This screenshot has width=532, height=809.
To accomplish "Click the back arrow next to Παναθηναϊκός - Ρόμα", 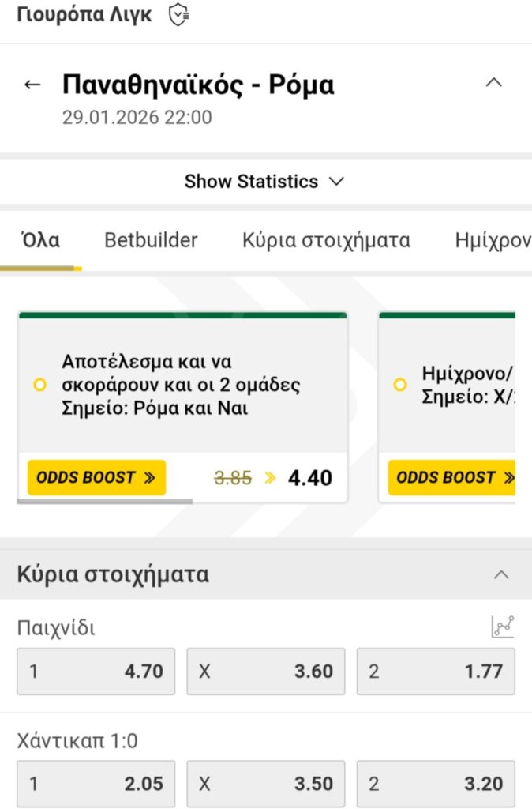I will tap(32, 84).
